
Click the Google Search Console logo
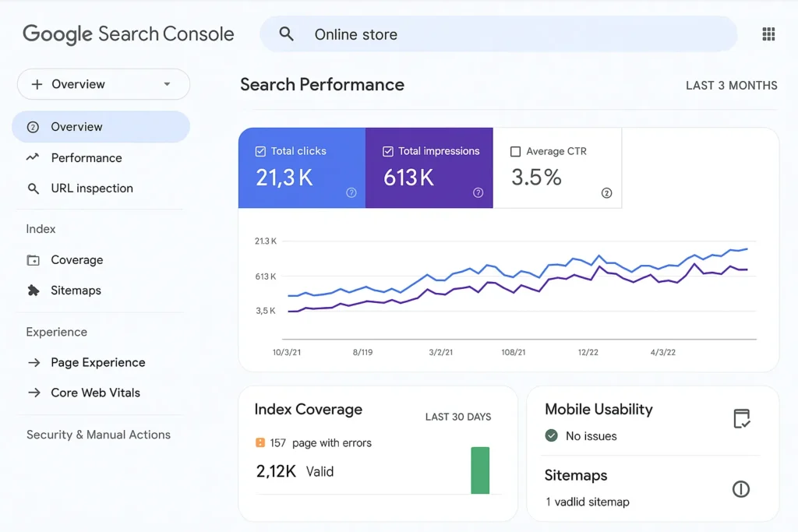coord(129,34)
